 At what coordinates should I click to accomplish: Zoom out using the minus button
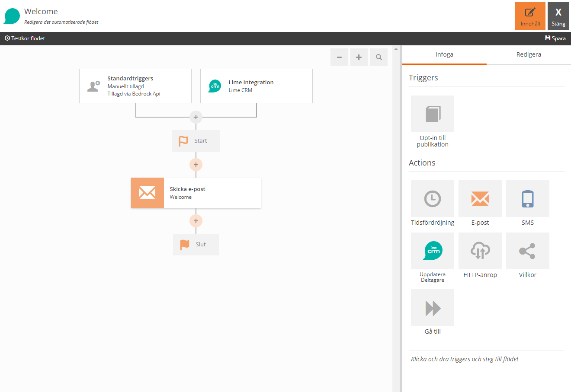click(x=339, y=57)
